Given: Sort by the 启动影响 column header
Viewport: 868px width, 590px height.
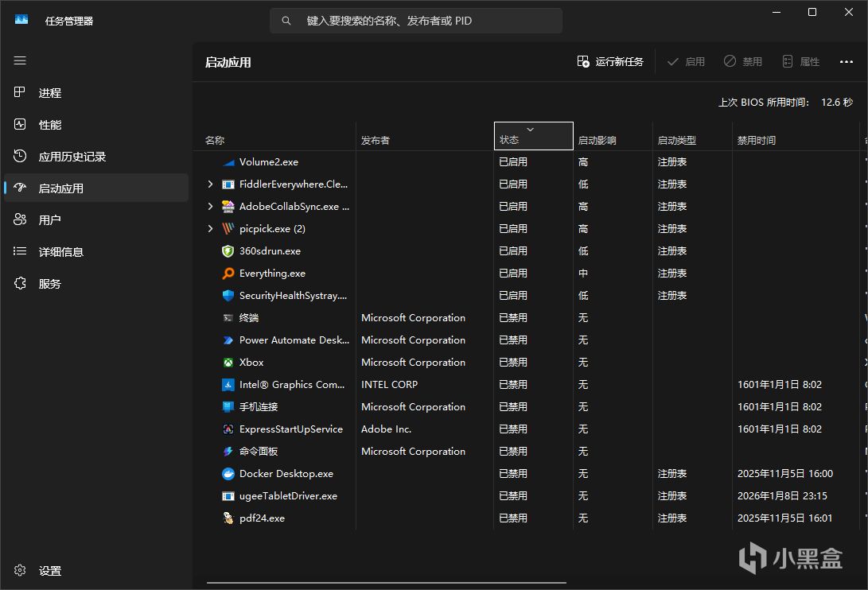Looking at the screenshot, I should (613, 136).
